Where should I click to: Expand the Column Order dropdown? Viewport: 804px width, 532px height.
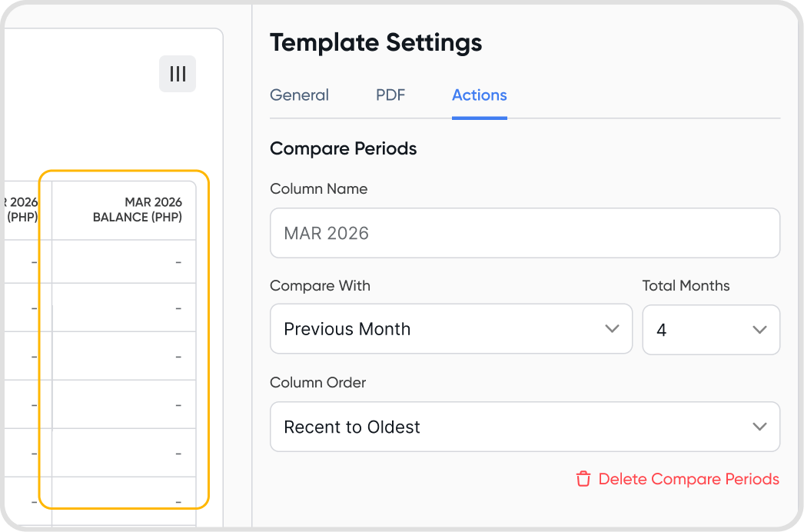pos(524,427)
